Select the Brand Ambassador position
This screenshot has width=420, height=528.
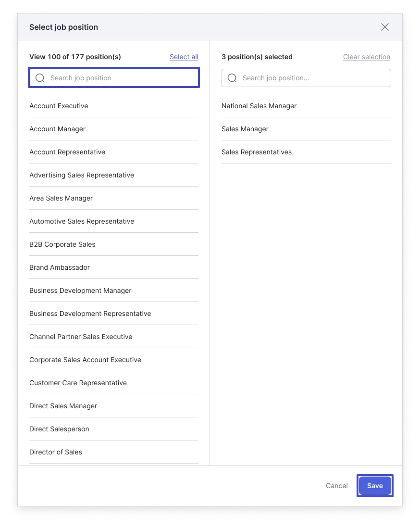coord(60,267)
